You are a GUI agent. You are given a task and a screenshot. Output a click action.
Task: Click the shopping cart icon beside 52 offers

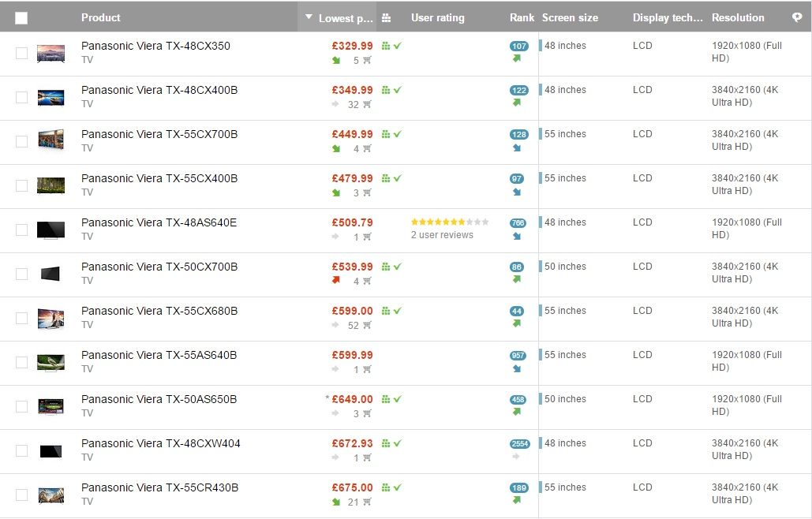(x=367, y=326)
